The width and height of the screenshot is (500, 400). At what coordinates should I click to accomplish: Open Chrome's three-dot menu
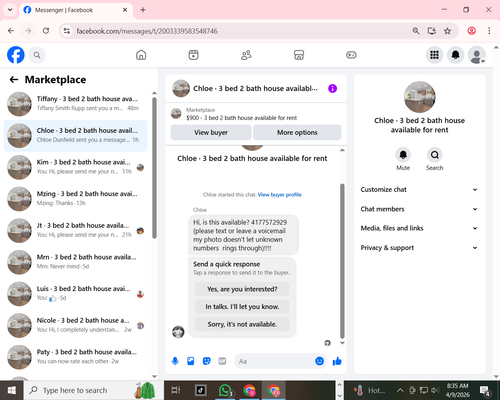pyautogui.click(x=489, y=31)
